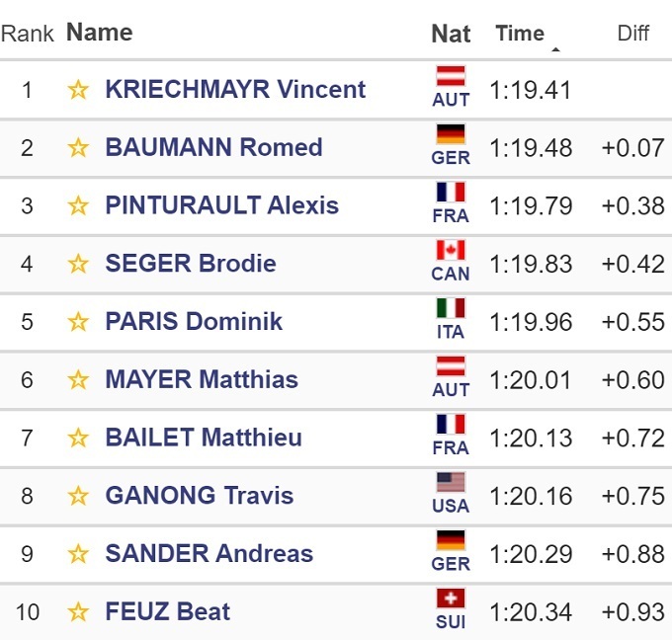This screenshot has height=640, width=672.
Task: Click the star beside SEGER Brodie
Action: tap(78, 264)
